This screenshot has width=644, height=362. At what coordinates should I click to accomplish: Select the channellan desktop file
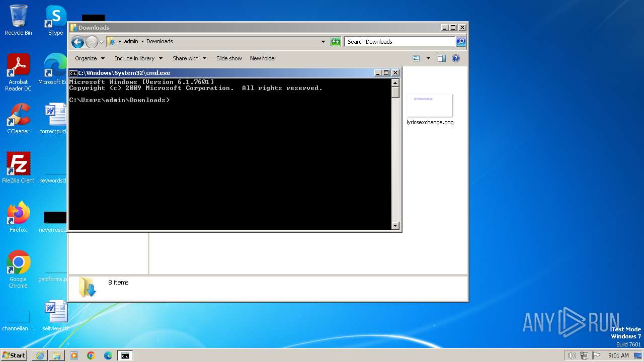(18, 321)
